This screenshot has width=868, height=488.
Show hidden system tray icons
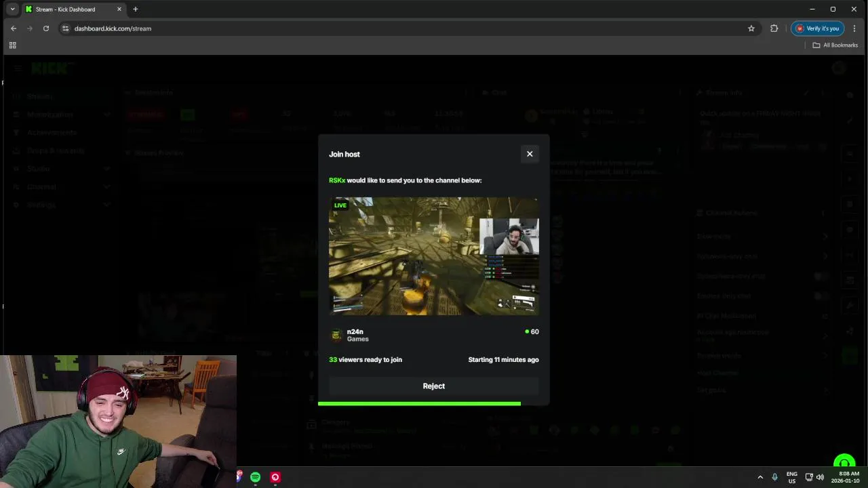point(760,477)
